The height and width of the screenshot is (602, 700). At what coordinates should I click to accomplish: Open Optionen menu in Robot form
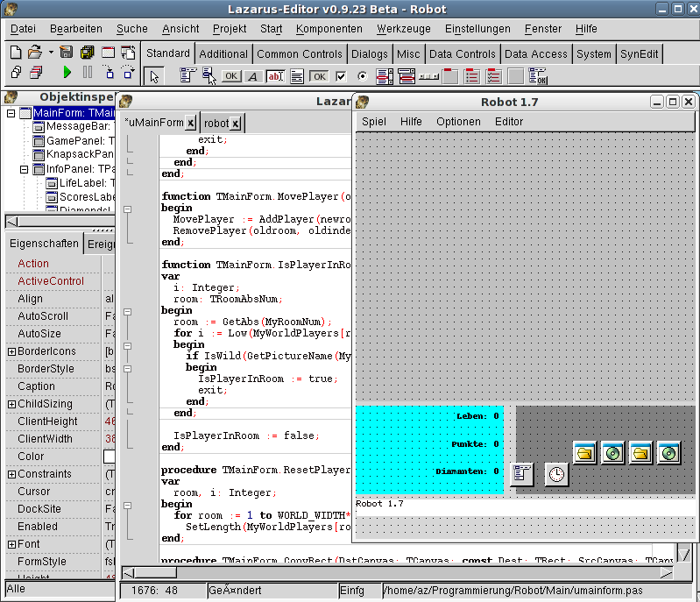[x=458, y=122]
